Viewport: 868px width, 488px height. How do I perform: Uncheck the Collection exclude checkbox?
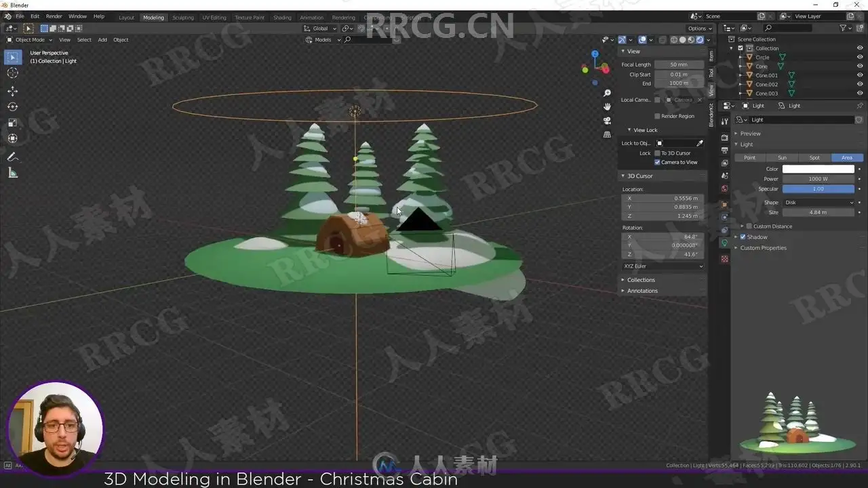coord(740,48)
